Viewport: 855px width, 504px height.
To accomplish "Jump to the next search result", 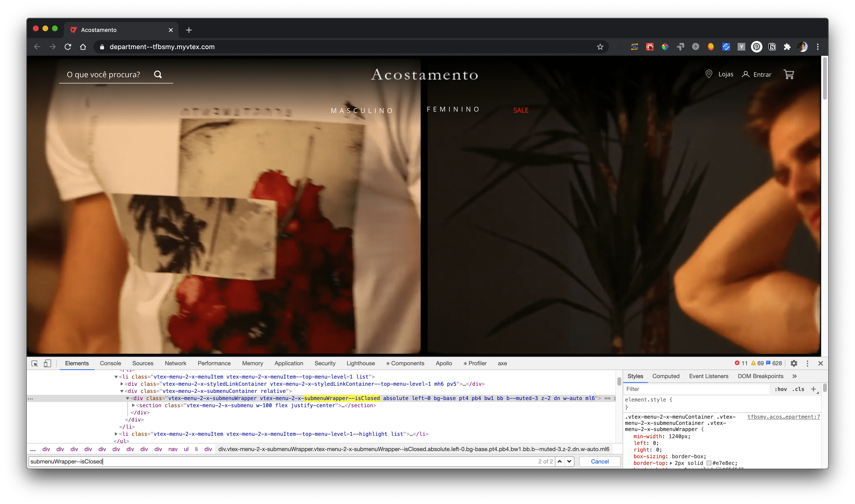I will tap(569, 461).
